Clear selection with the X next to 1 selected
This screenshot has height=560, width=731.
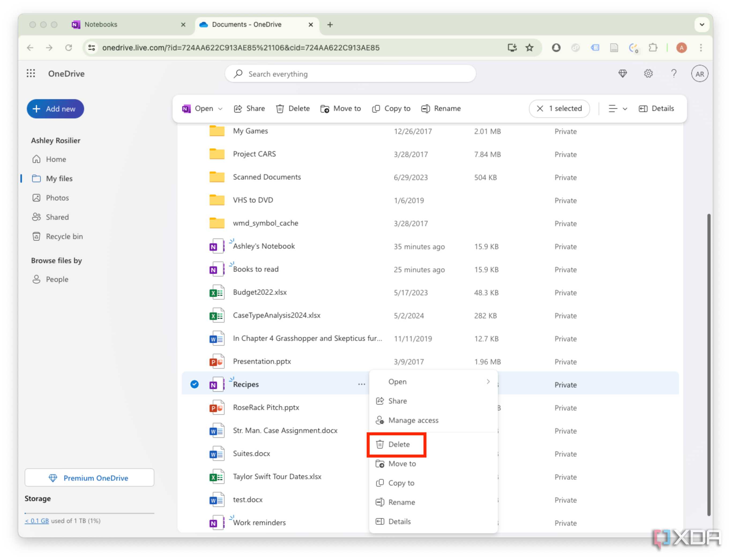[540, 109]
